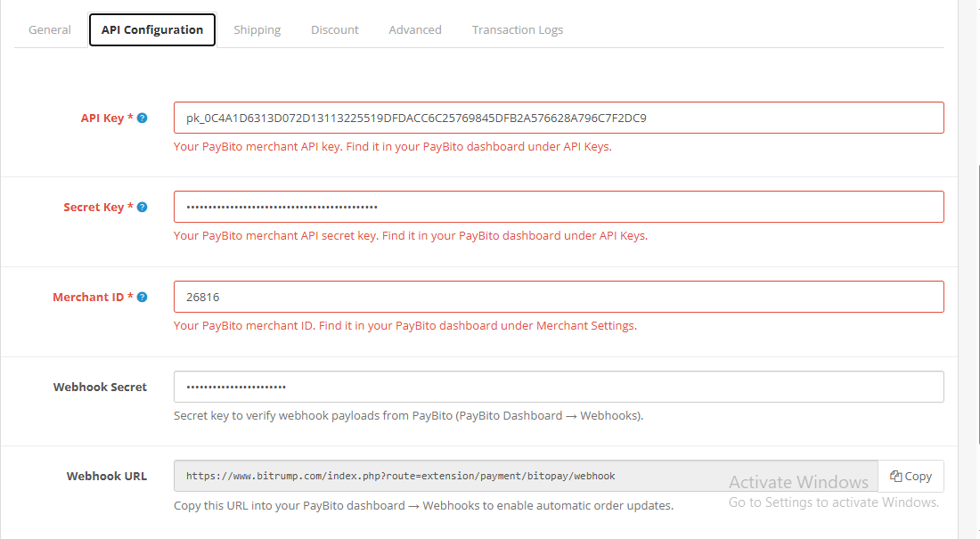Click the Webhook Secret label

[100, 387]
